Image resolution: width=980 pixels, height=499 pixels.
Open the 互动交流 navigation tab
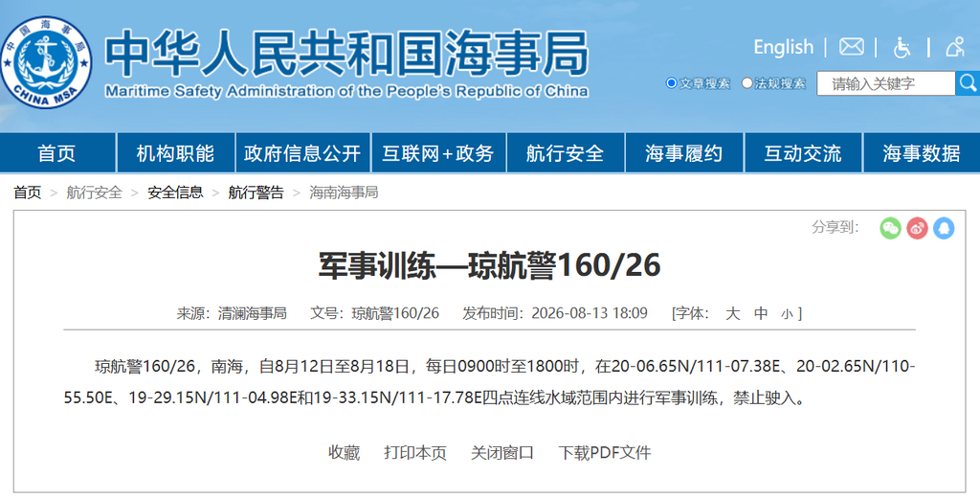(803, 153)
